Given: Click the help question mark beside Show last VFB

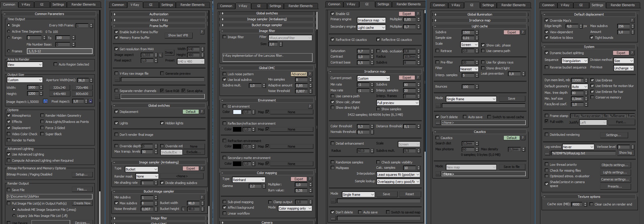Looking at the screenshot, I should tap(202, 32).
